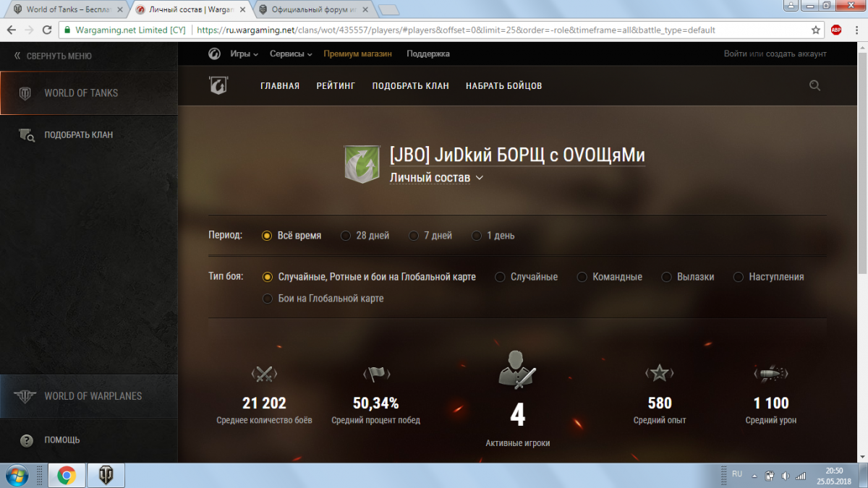Open 'WORLD OF WARPLANES' sidebar item
Image resolution: width=868 pixels, height=488 pixels.
(88, 396)
